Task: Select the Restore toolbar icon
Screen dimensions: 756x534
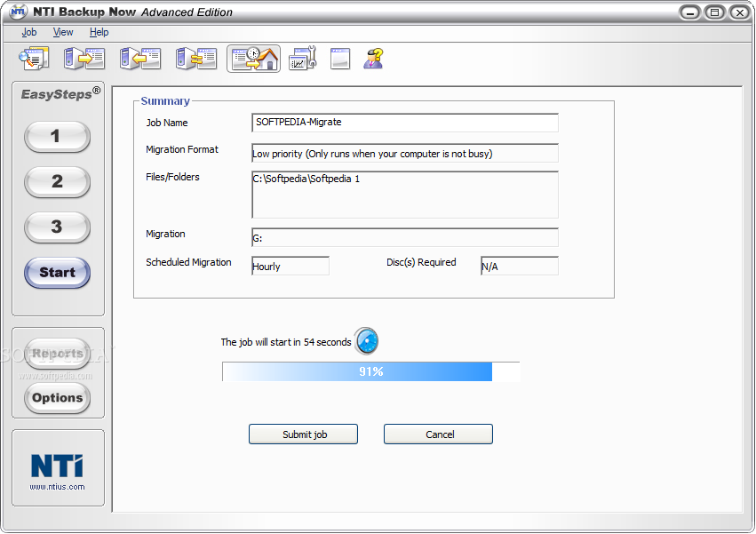Action: [140, 59]
